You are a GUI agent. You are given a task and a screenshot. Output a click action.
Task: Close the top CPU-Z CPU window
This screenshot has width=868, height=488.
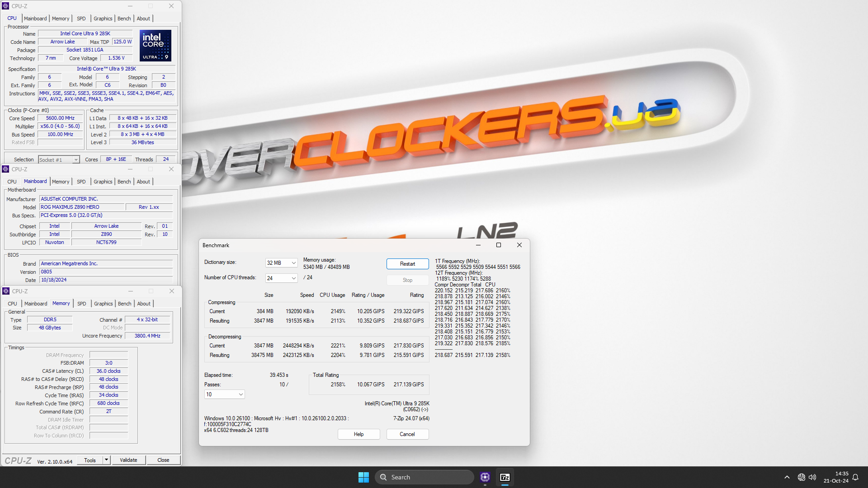(171, 6)
